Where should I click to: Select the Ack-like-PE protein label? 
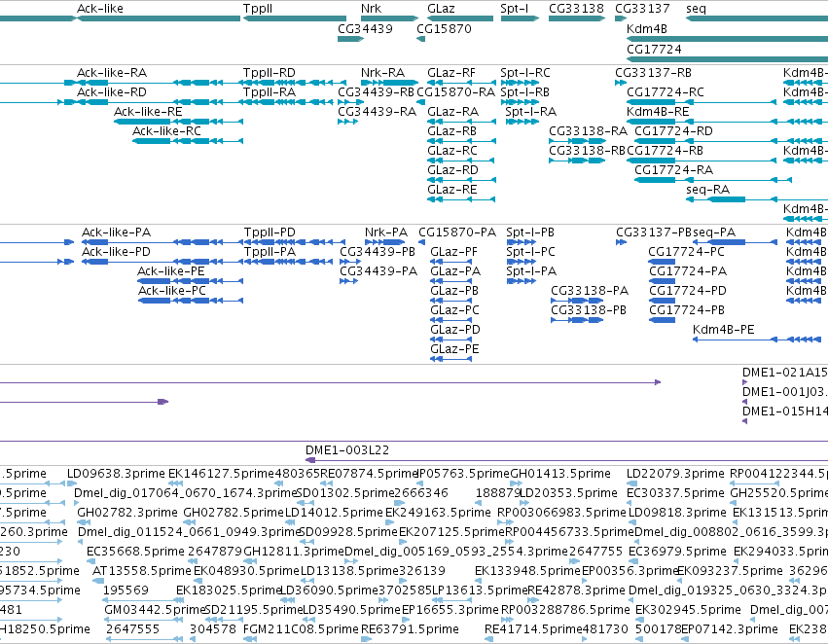[x=171, y=270]
